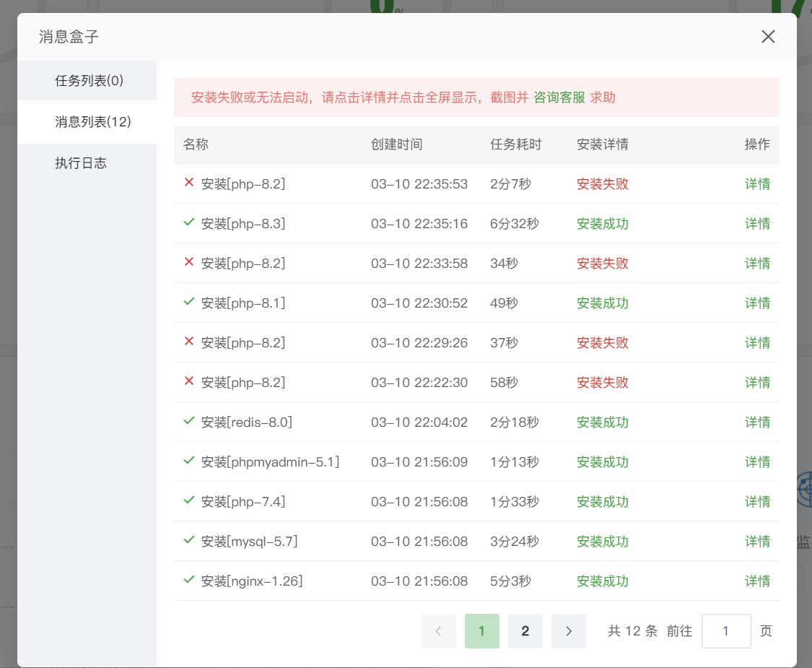Click inside the page number input field

pos(726,630)
